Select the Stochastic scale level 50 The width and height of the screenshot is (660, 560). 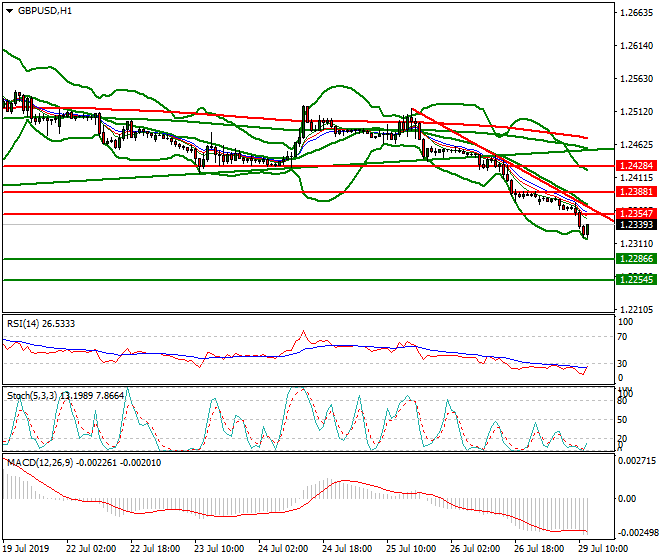tap(622, 420)
